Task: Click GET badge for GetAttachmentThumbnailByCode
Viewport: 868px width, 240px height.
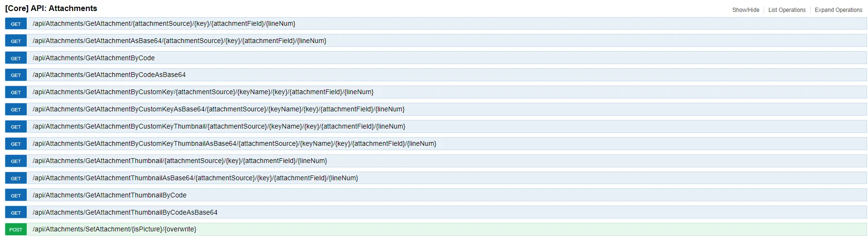Action: pyautogui.click(x=16, y=196)
